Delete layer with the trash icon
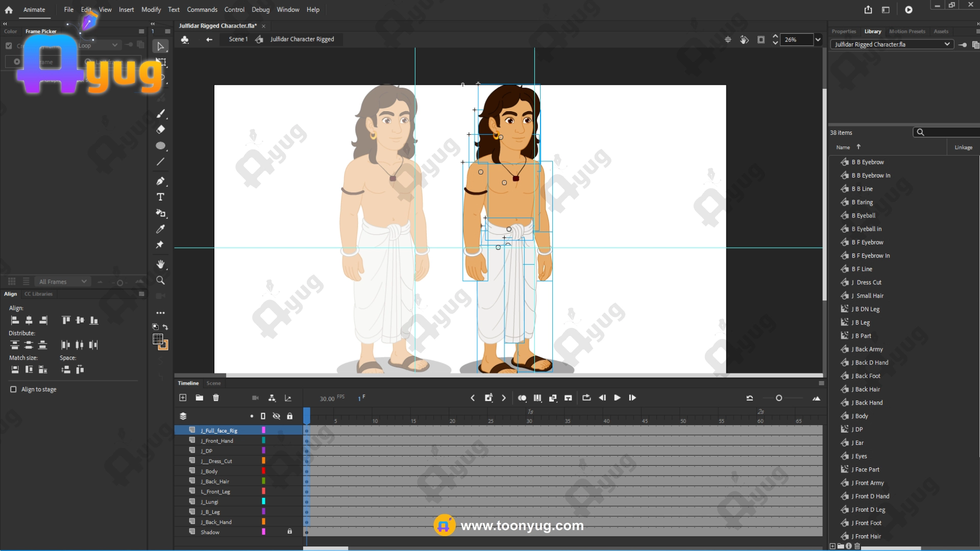 (216, 398)
